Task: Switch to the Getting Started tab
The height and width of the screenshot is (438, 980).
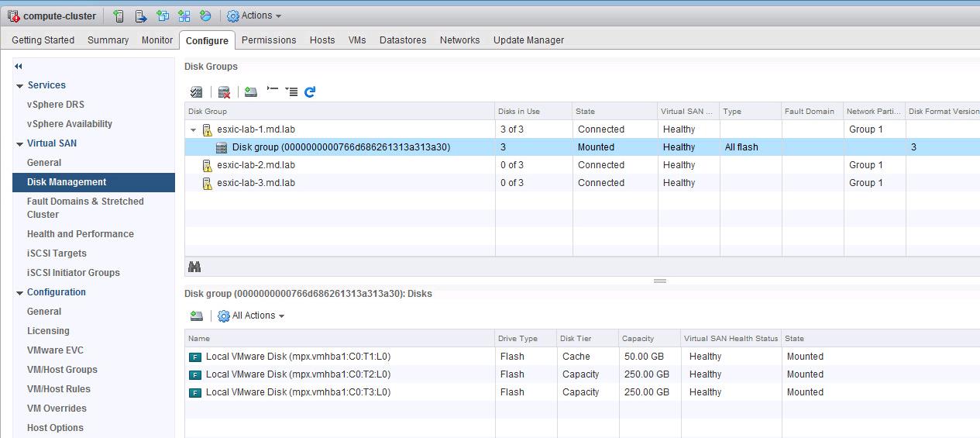Action: (43, 40)
